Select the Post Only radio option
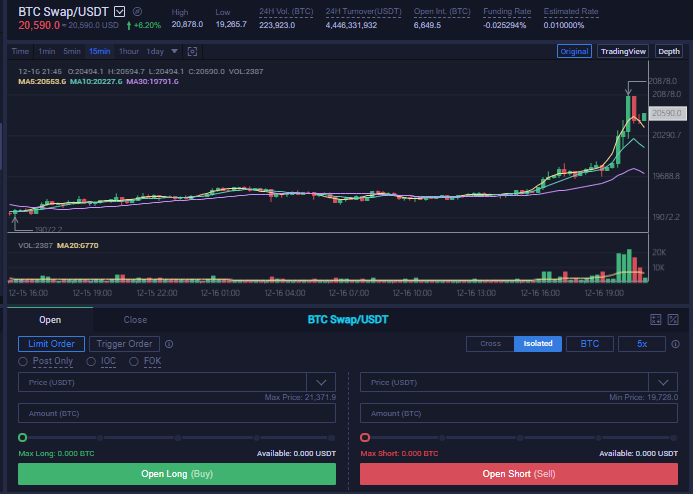Viewport: 693px width, 494px height. coord(23,361)
